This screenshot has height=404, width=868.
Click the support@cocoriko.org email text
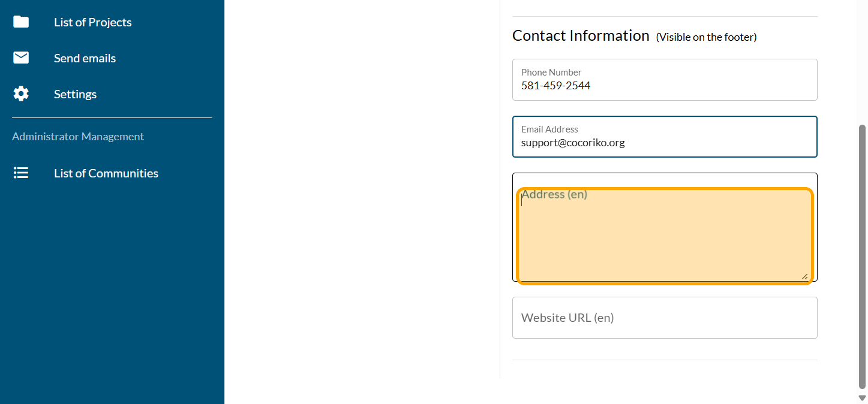[x=572, y=143]
